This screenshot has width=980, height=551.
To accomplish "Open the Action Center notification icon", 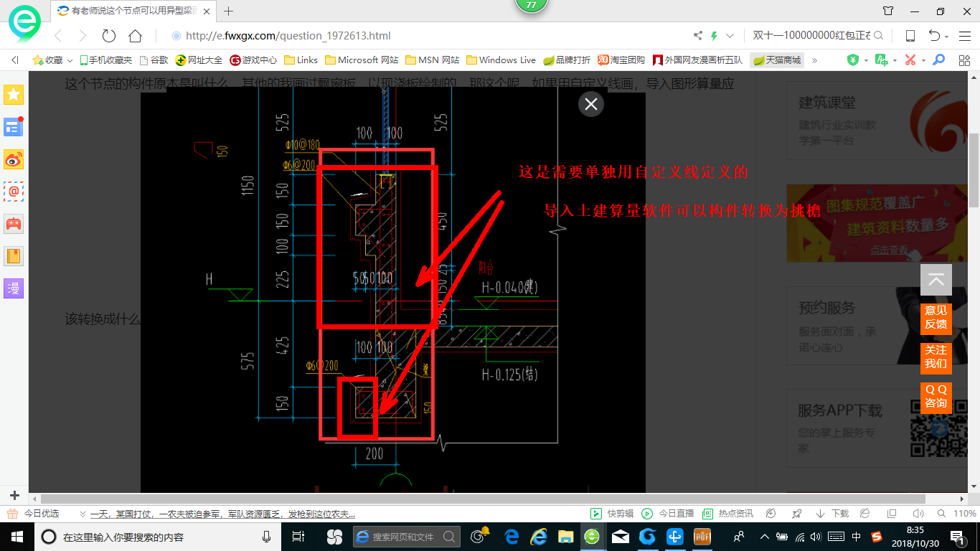I will [958, 537].
